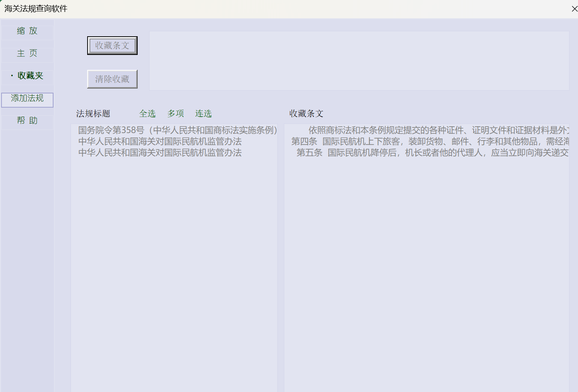Select the 国务院令第358号 regulation entry
Screen dimensions: 578x392
(177, 130)
